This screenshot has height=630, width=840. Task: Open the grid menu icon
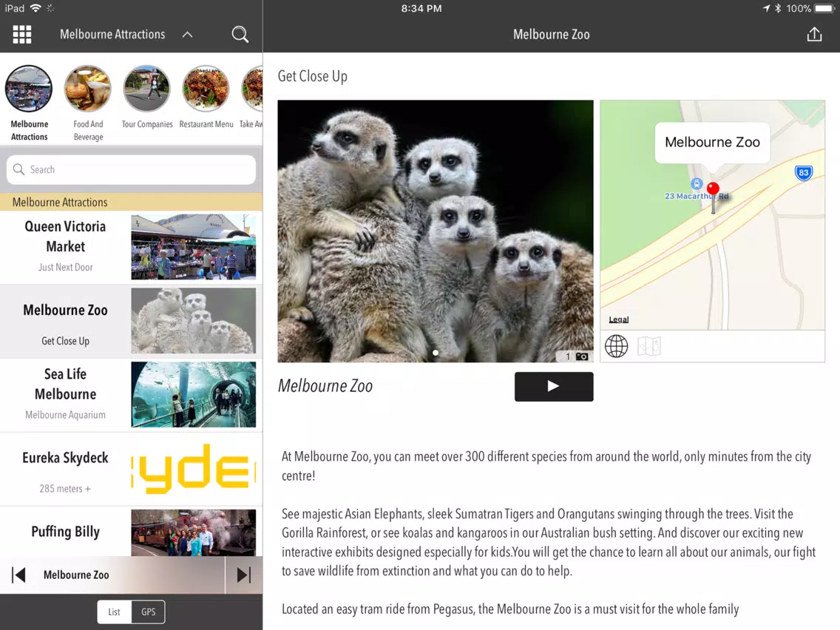tap(22, 34)
